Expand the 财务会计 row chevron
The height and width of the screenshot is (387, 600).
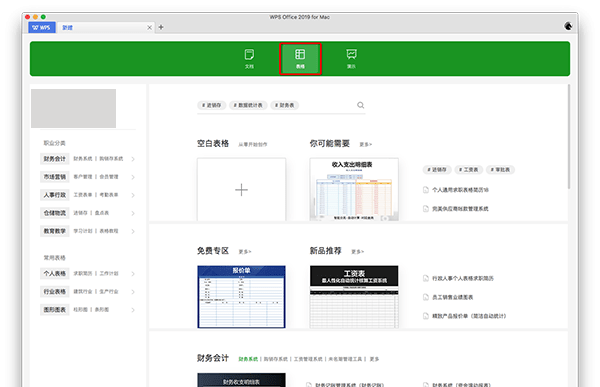pyautogui.click(x=133, y=159)
